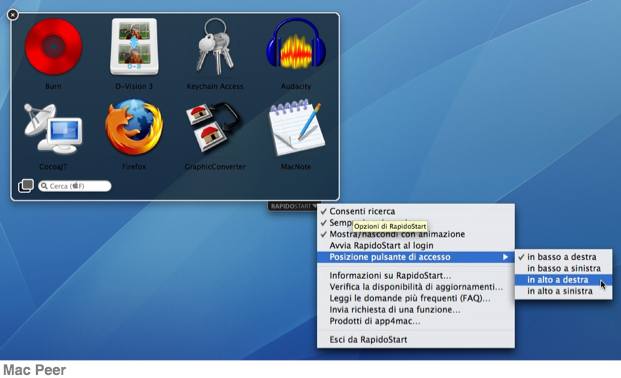This screenshot has height=378, width=621.
Task: Open Prodotti di app4mac
Action: coord(416,321)
